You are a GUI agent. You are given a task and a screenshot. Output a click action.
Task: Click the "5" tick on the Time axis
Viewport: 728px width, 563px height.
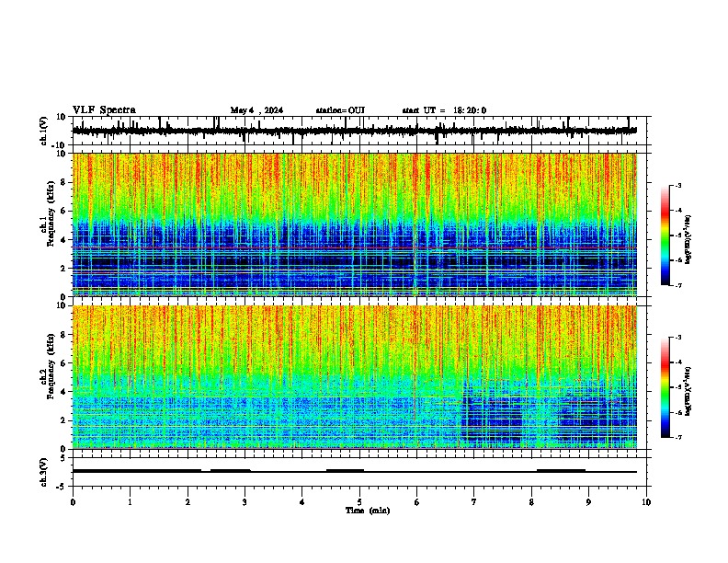(x=359, y=502)
